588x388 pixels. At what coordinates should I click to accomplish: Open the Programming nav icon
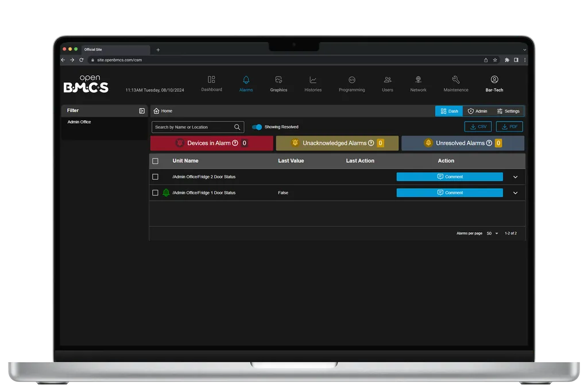[x=352, y=79]
